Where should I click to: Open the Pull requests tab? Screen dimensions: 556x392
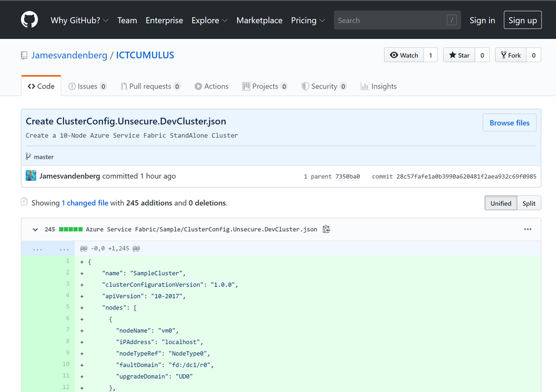point(150,86)
